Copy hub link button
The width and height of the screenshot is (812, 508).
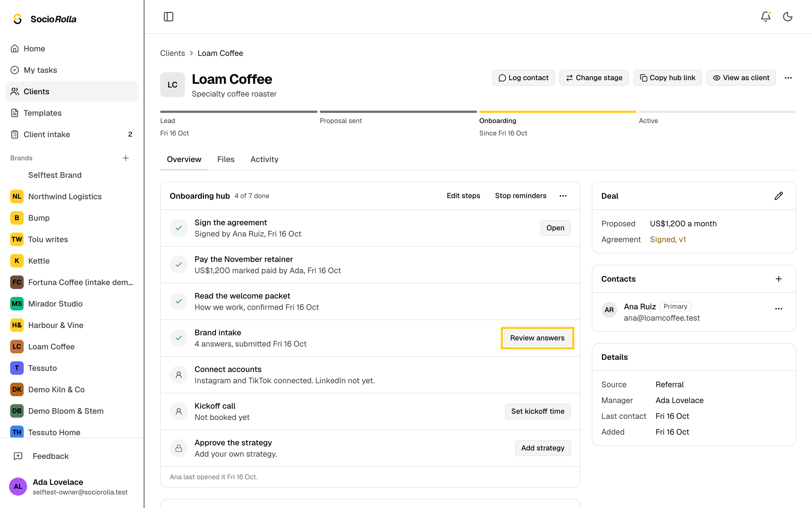[x=667, y=78]
